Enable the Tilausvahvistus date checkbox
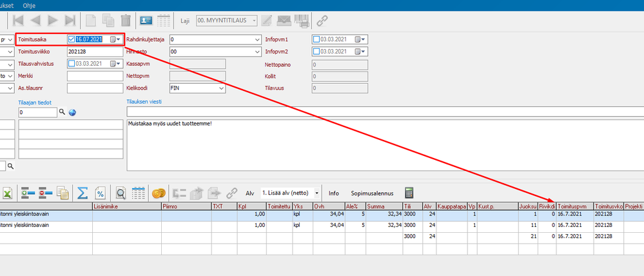The image size is (644, 276). [72, 64]
